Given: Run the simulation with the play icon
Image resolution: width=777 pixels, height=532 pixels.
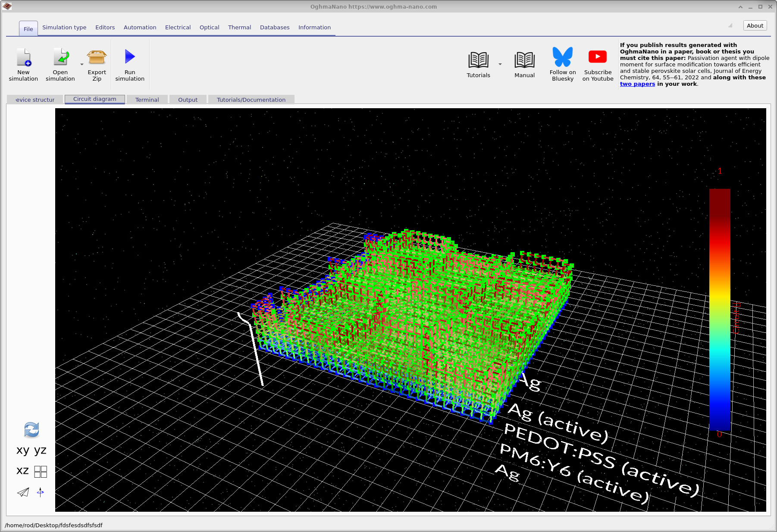Looking at the screenshot, I should point(130,57).
